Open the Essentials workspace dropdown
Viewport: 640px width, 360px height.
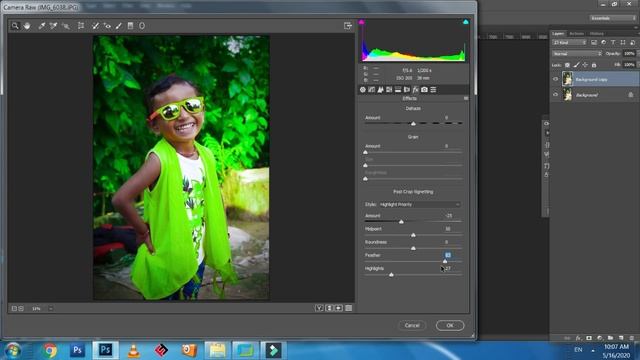(612, 18)
